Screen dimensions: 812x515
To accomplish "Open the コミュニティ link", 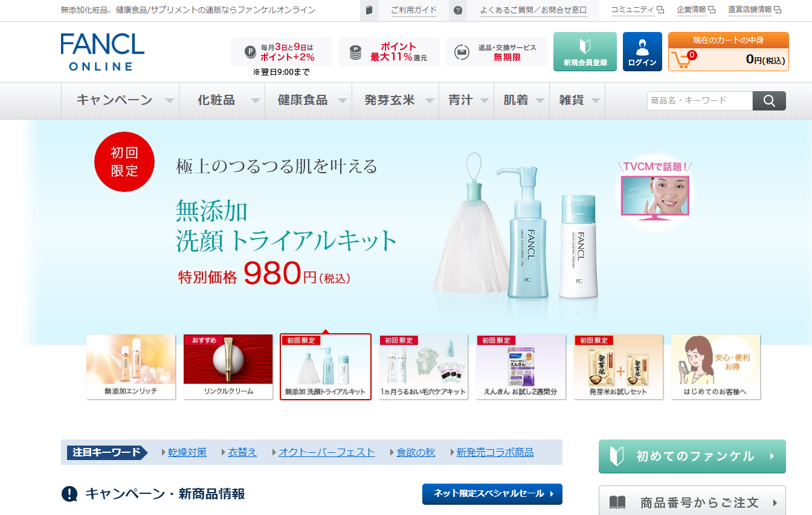I will [633, 10].
